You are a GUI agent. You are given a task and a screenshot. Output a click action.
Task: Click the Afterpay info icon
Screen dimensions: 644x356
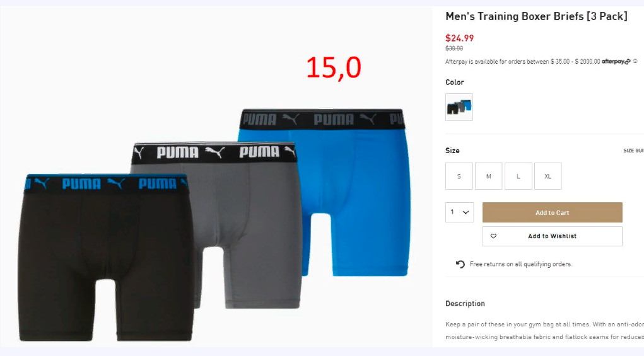pyautogui.click(x=635, y=61)
